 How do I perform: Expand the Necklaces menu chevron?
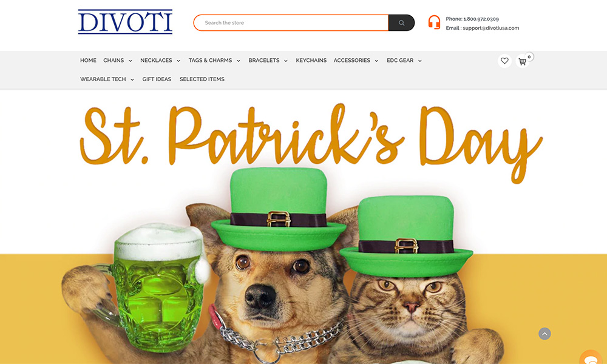(178, 61)
